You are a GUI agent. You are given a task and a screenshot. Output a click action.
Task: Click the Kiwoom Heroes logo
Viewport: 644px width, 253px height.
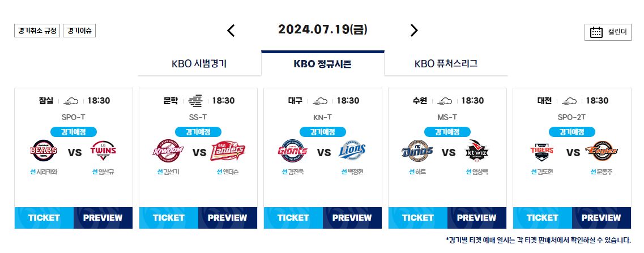[168, 152]
